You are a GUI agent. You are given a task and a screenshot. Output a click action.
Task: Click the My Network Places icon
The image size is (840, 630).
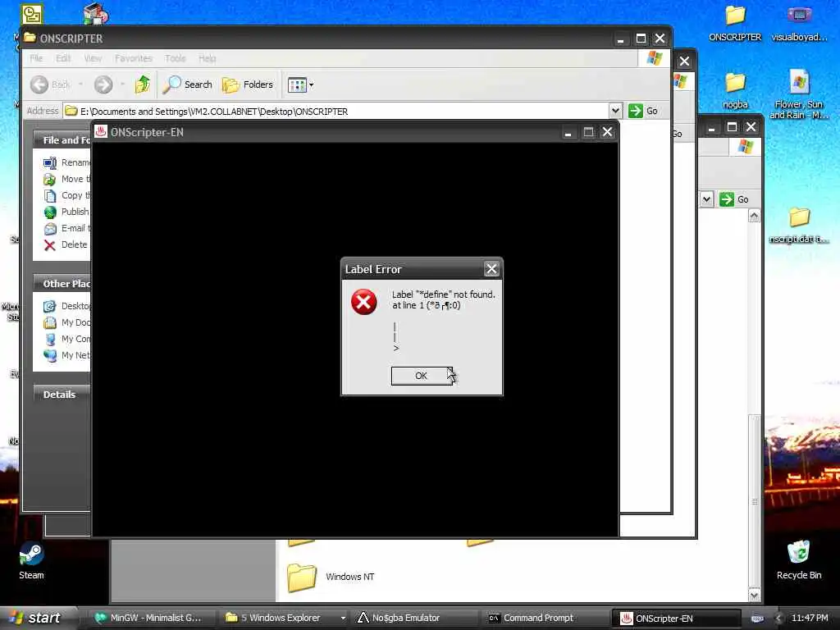pyautogui.click(x=50, y=356)
